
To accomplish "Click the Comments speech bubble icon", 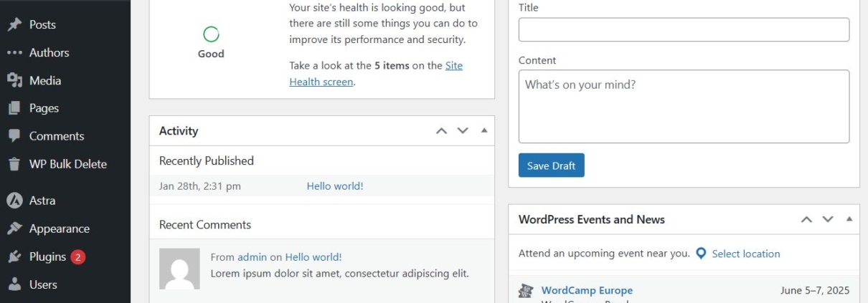I will point(14,136).
